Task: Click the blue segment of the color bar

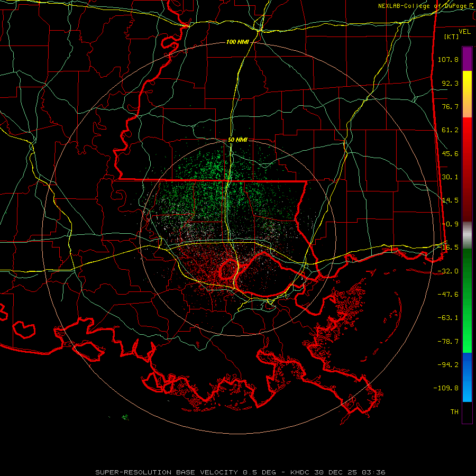Action: 467,377
